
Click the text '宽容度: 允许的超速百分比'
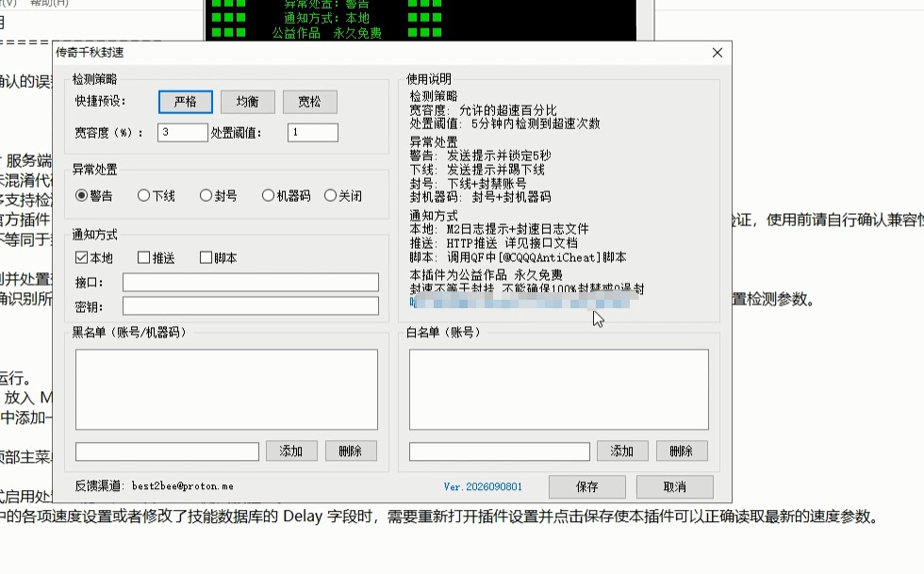pyautogui.click(x=483, y=110)
